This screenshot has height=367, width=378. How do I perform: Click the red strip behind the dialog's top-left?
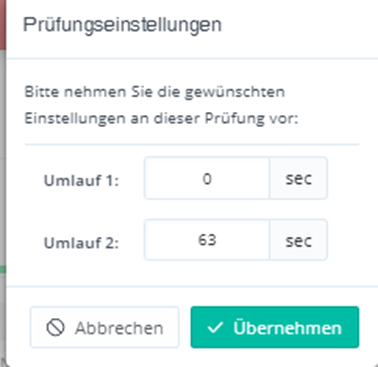(3, 23)
